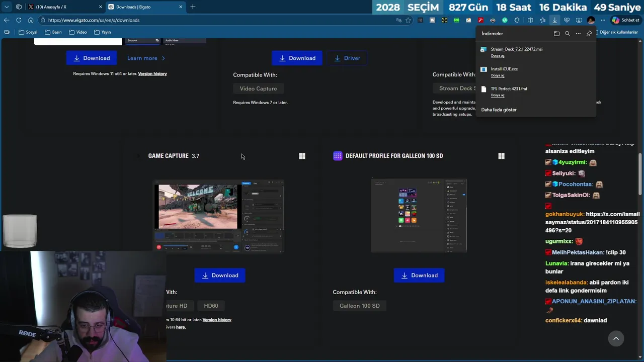Open the tab actions dropdown arrow

point(7,7)
